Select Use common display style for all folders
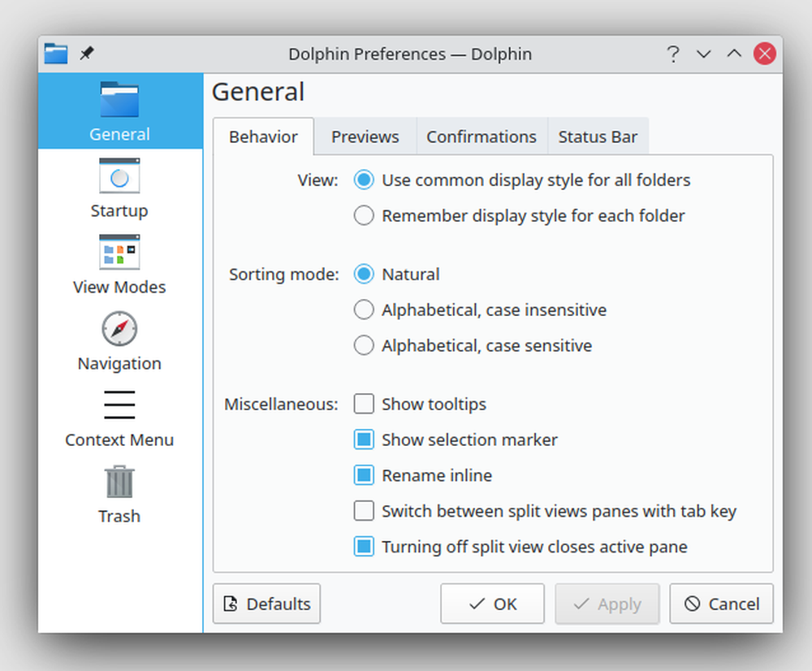This screenshot has height=671, width=812. pos(522,180)
